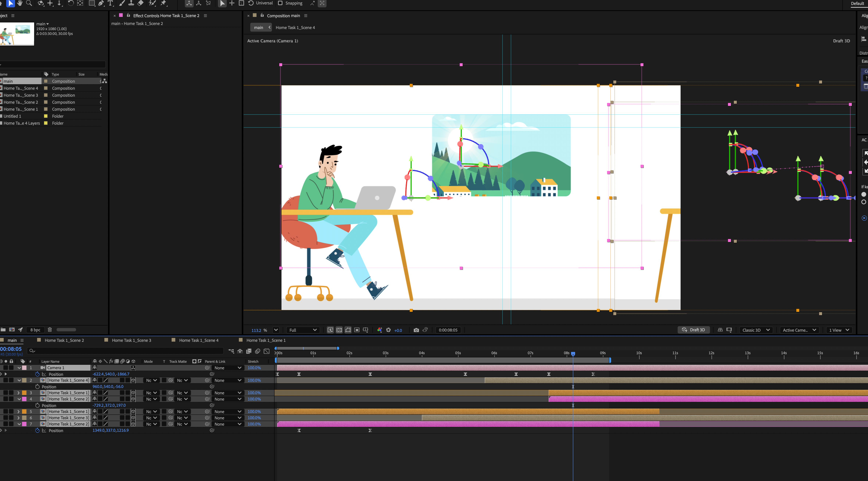Open the Classic 3D renderer dropdown
Viewport: 868px width, 481px height.
coord(756,330)
